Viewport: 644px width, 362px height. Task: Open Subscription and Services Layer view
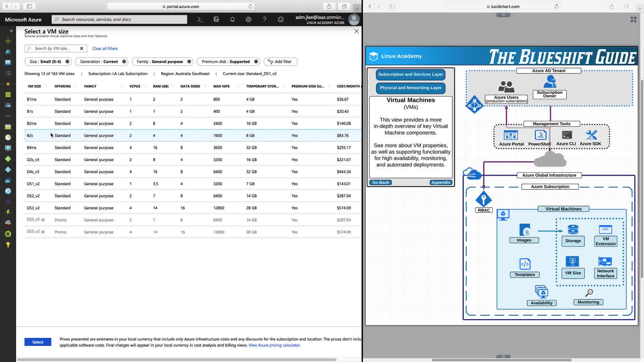tap(410, 74)
